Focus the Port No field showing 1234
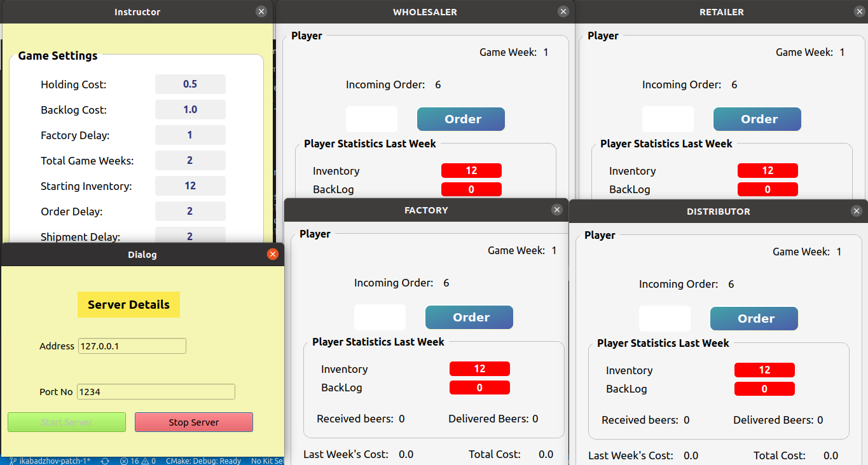Image resolution: width=868 pixels, height=465 pixels. (x=156, y=392)
